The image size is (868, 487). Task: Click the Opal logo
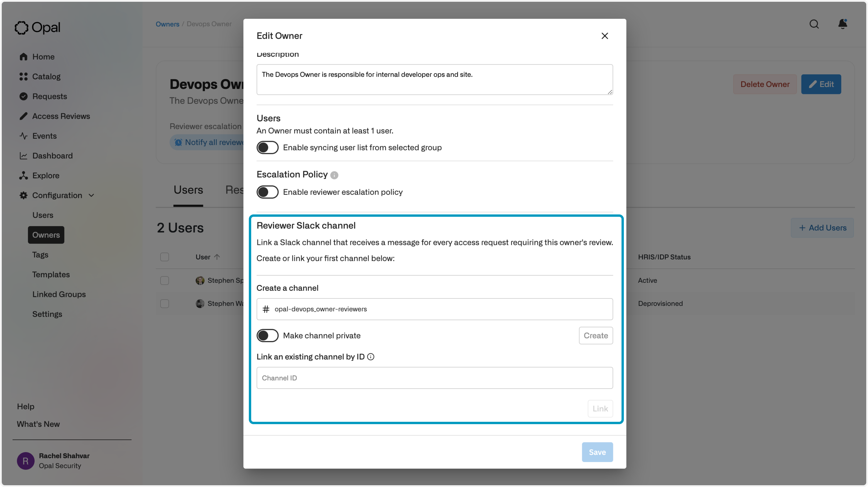(x=37, y=28)
